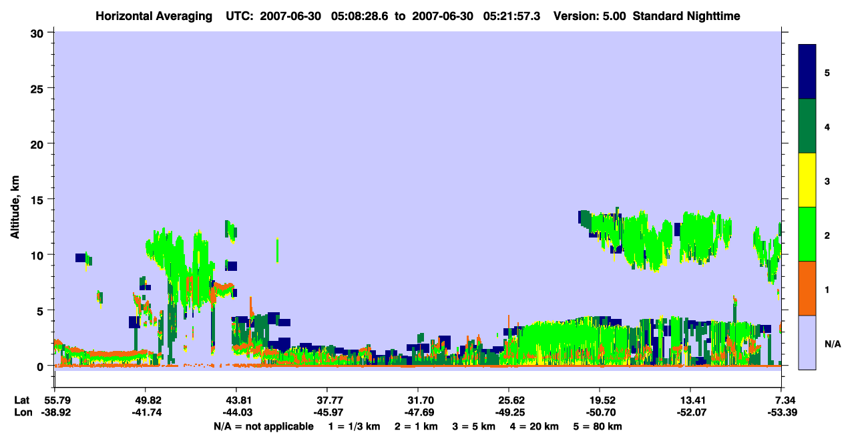Click longitude value -52.07
The height and width of the screenshot is (445, 868).
point(690,412)
